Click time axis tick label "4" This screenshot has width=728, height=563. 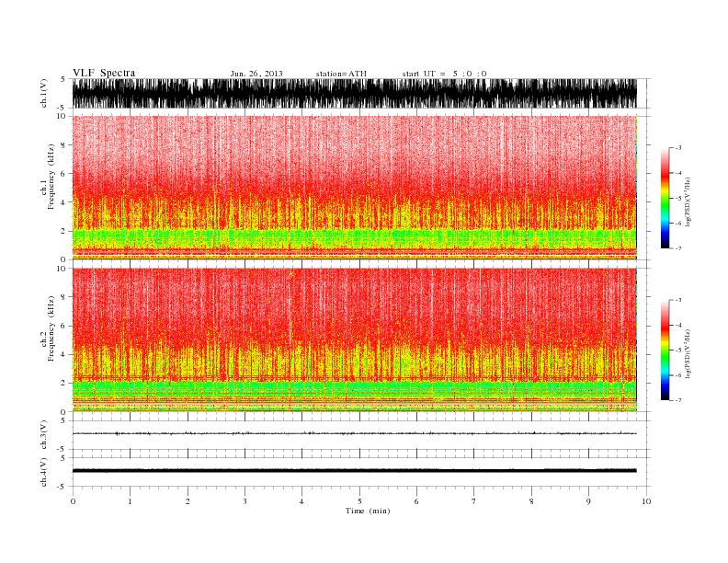coord(301,501)
